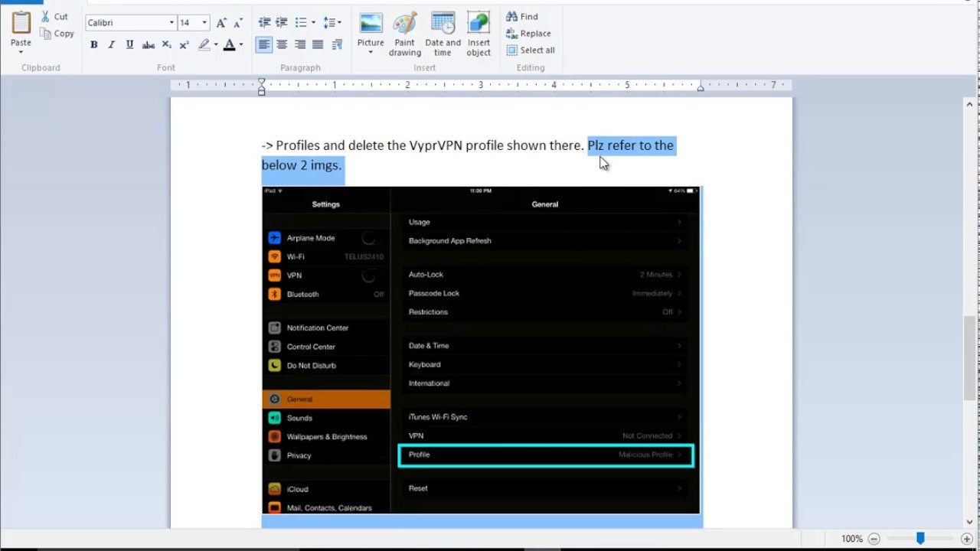Image resolution: width=980 pixels, height=551 pixels.
Task: Open the font color dropdown arrow
Action: 241,45
